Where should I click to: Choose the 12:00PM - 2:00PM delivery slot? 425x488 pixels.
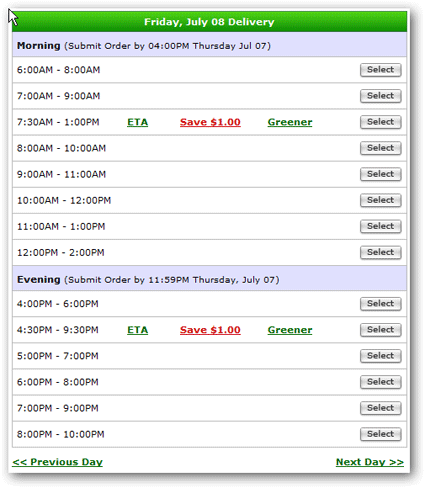(380, 252)
